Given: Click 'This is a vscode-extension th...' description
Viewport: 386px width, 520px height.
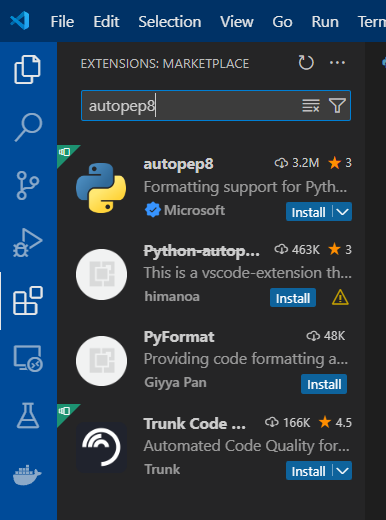Looking at the screenshot, I should coord(248,273).
